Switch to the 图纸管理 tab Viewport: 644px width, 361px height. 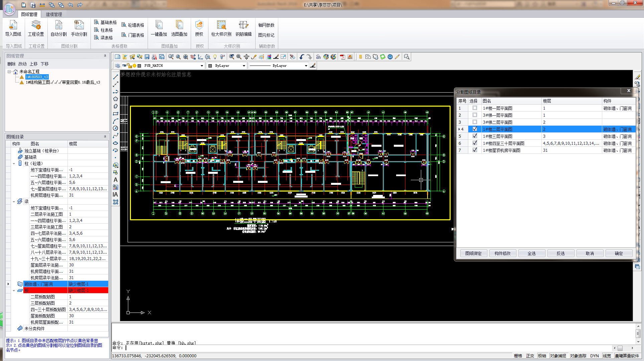coord(29,14)
